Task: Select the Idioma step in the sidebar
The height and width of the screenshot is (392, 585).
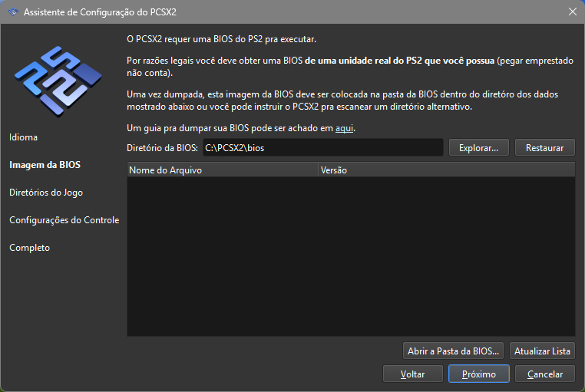Action: click(24, 137)
